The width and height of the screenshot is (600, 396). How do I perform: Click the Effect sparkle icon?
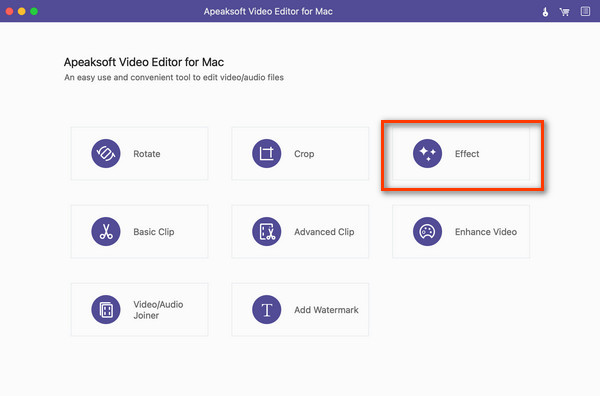point(427,153)
